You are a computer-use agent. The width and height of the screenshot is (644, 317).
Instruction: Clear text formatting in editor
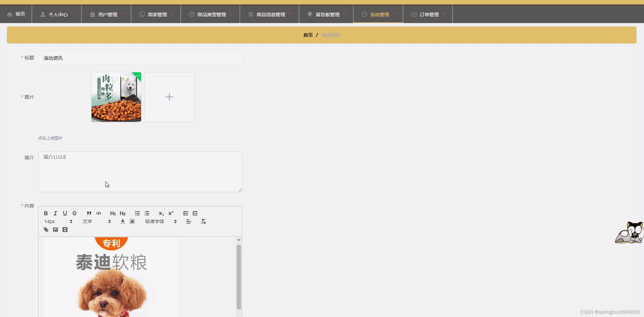203,221
